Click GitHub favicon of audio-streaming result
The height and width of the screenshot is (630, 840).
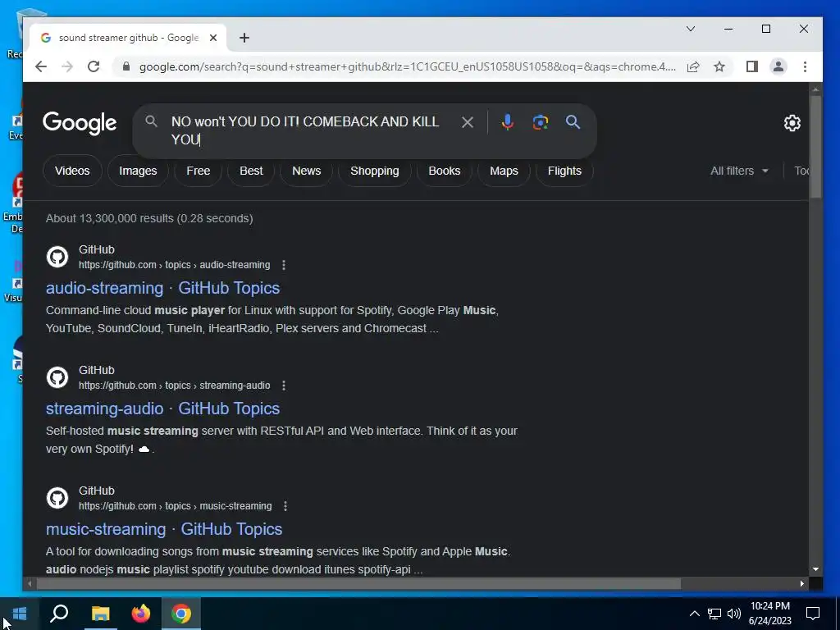click(x=57, y=257)
